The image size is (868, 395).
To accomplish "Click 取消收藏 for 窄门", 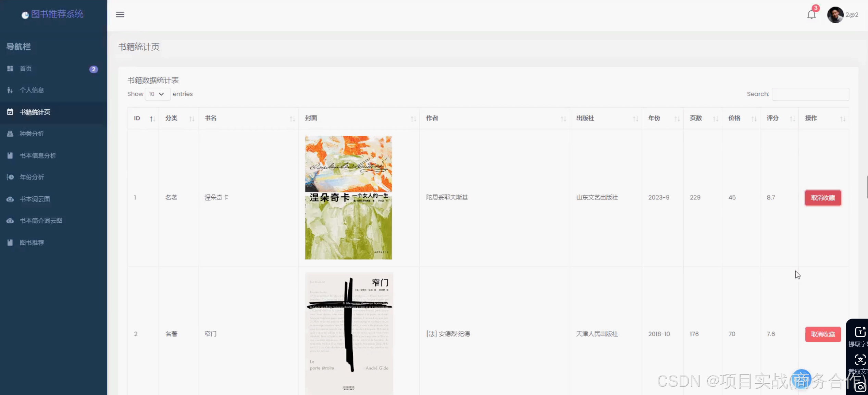I will [x=822, y=334].
